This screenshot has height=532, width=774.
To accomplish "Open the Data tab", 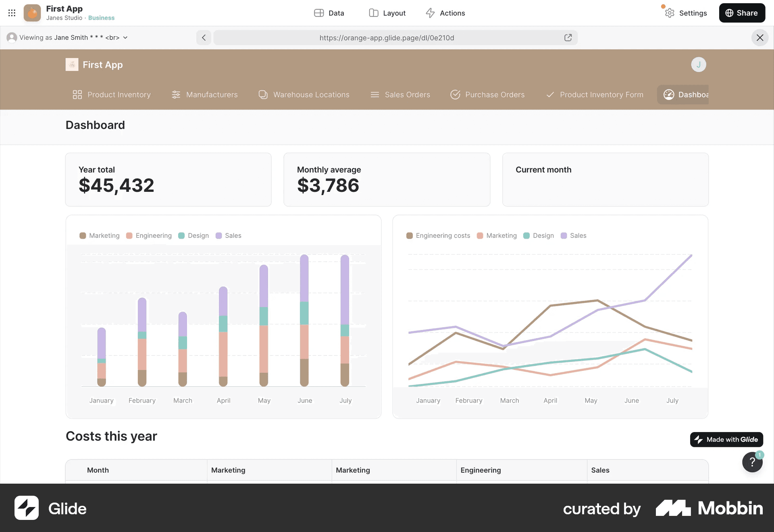I will 329,13.
